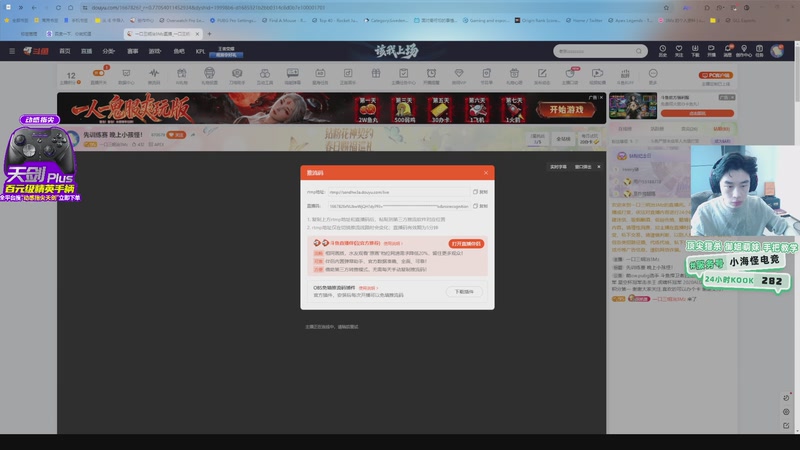Screen dimensions: 800x450
Task: Click the Douyu logo
Action: click(36, 51)
